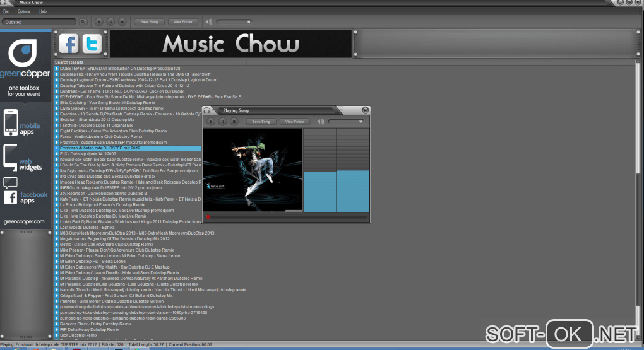This screenshot has height=350, width=644.
Task: Select 'Mike Posner - Please Don't Go' row
Action: tap(117, 250)
